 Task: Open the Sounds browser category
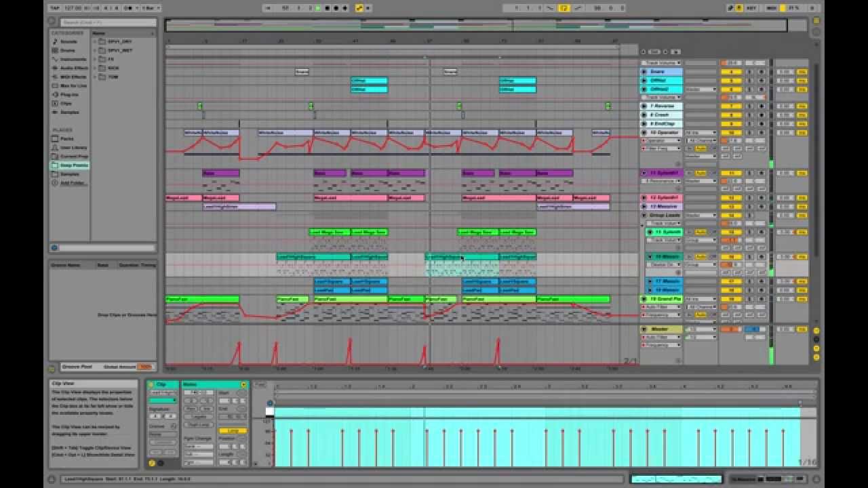point(68,41)
